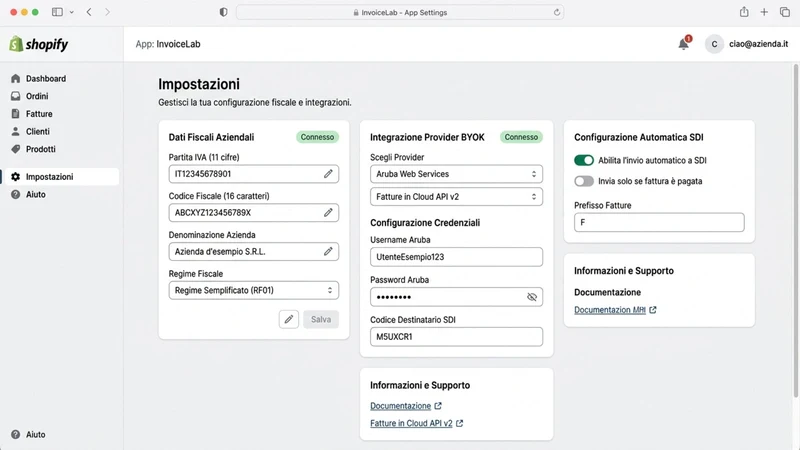Enable send only if invoice paid
Image resolution: width=800 pixels, height=450 pixels.
pyautogui.click(x=584, y=181)
